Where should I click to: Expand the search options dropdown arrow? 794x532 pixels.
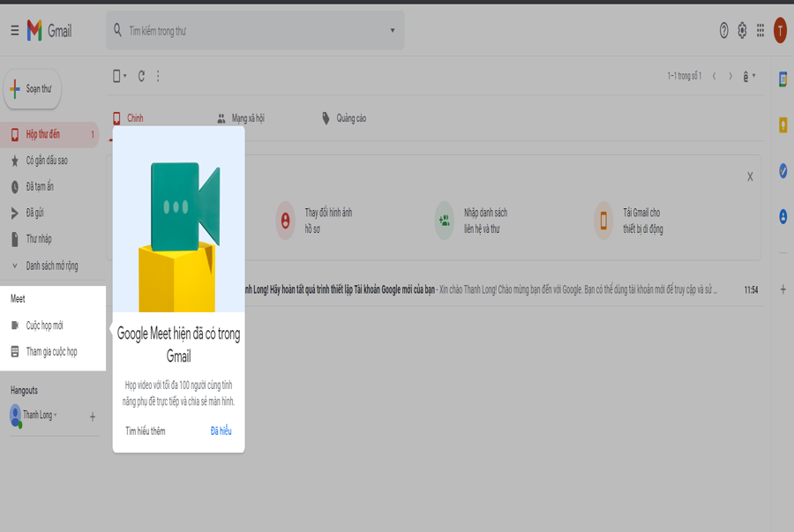[x=392, y=30]
